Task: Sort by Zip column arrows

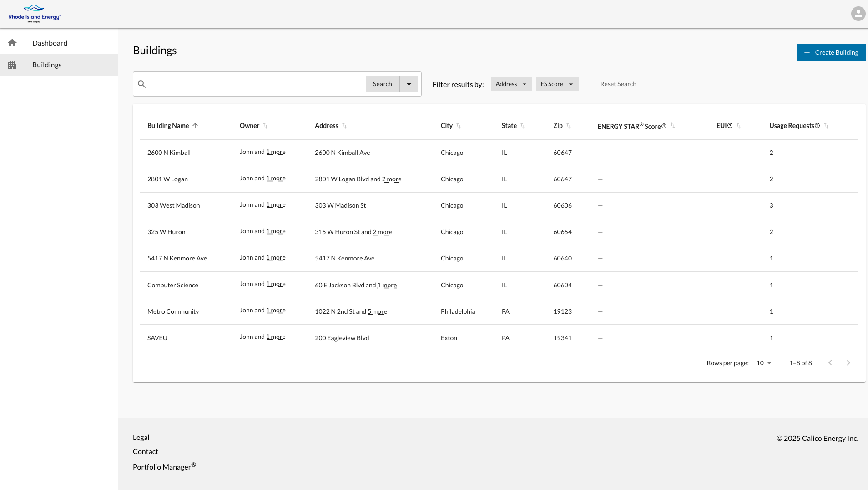Action: 569,126
